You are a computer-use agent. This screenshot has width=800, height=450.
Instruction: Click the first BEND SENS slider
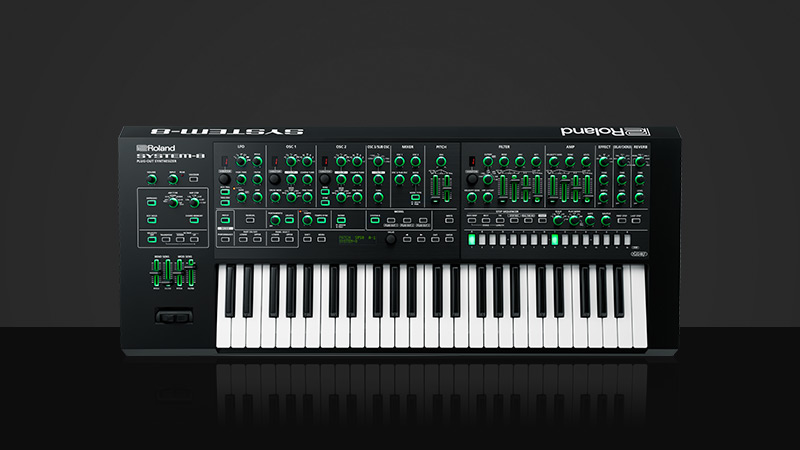coord(156,273)
